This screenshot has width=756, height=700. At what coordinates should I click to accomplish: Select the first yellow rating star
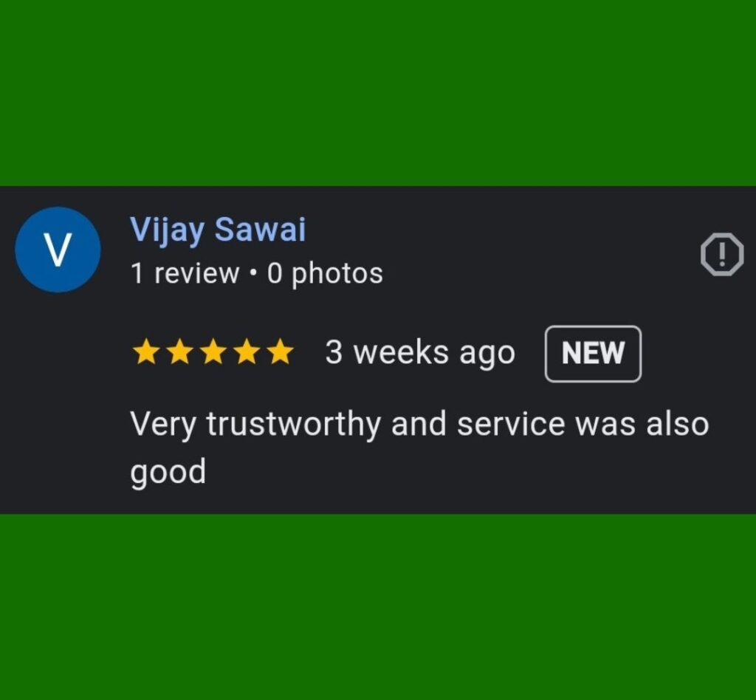coord(145,351)
